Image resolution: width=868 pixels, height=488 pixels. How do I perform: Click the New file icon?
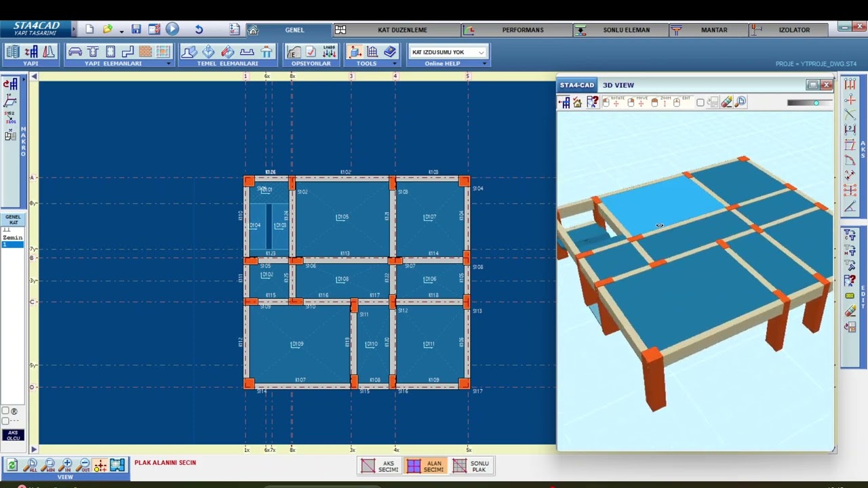90,30
